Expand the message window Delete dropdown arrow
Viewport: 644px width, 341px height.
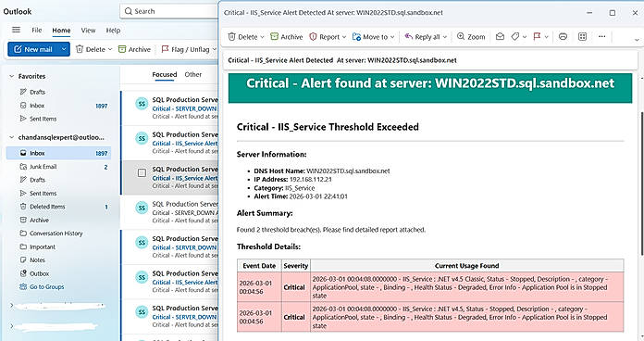[262, 37]
